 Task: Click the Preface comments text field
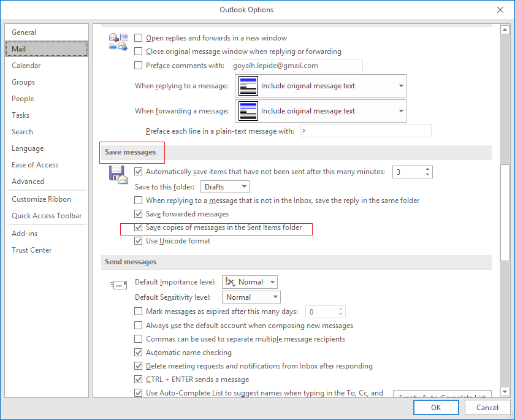pos(297,66)
